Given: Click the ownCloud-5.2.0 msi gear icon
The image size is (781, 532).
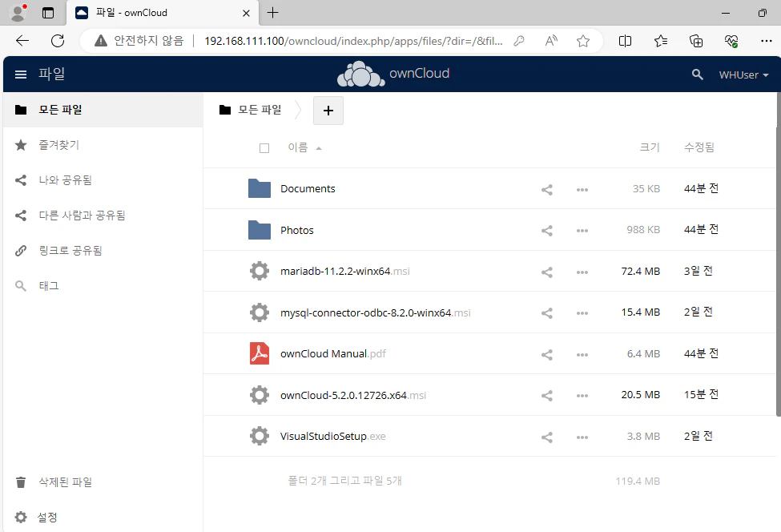Looking at the screenshot, I should click(260, 395).
